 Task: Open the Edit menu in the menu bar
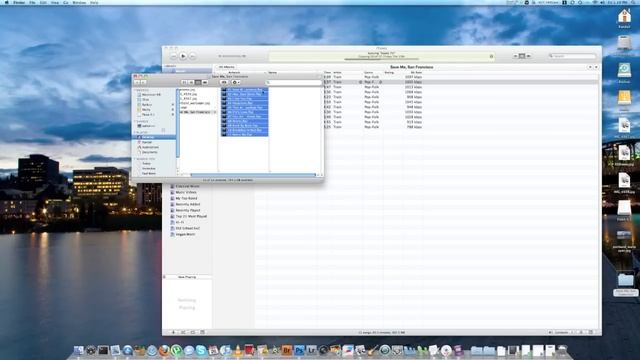(x=43, y=2)
